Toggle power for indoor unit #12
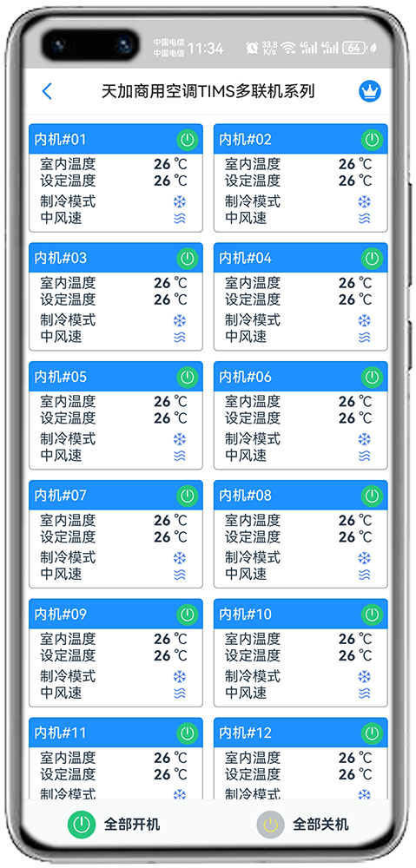 pyautogui.click(x=373, y=733)
